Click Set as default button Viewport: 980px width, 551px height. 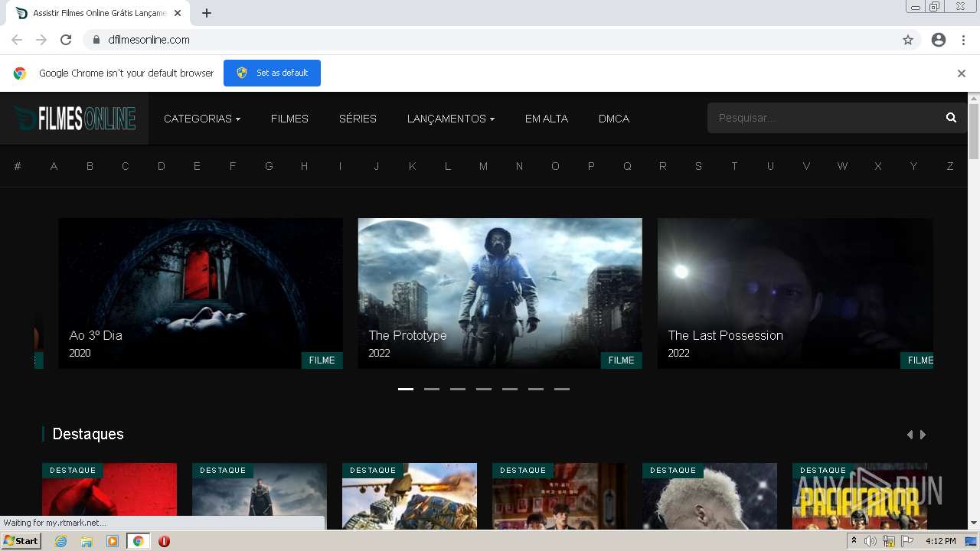point(272,73)
